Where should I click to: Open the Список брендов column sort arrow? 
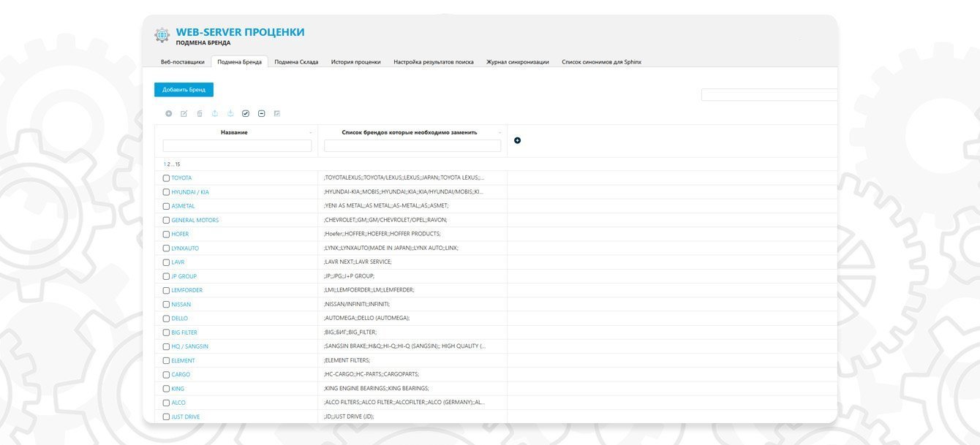pos(500,133)
